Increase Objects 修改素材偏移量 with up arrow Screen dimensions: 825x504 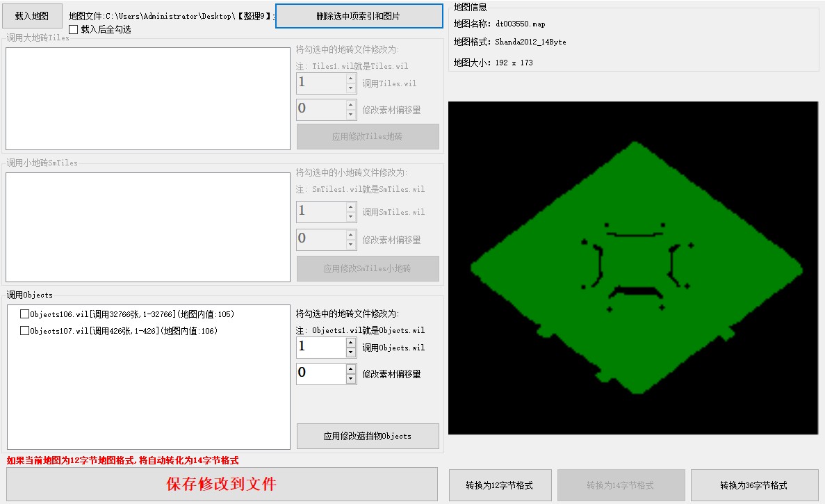point(351,368)
